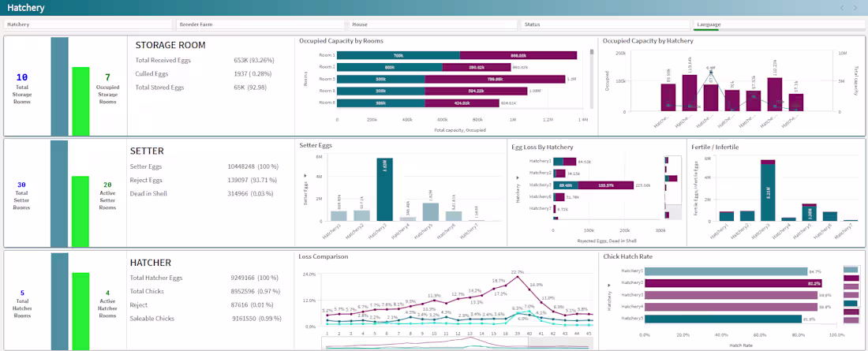Click the 22.7% peak in Loss Comparison
The width and height of the screenshot is (868, 351).
(x=517, y=276)
